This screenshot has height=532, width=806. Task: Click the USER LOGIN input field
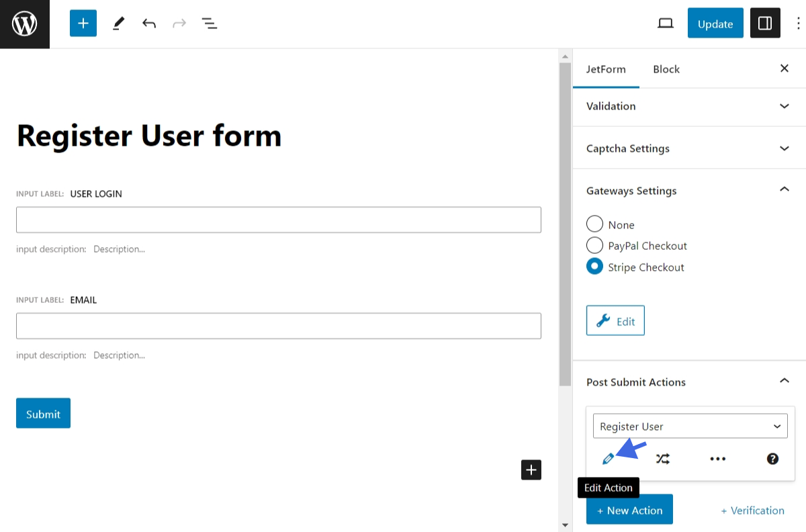(279, 220)
